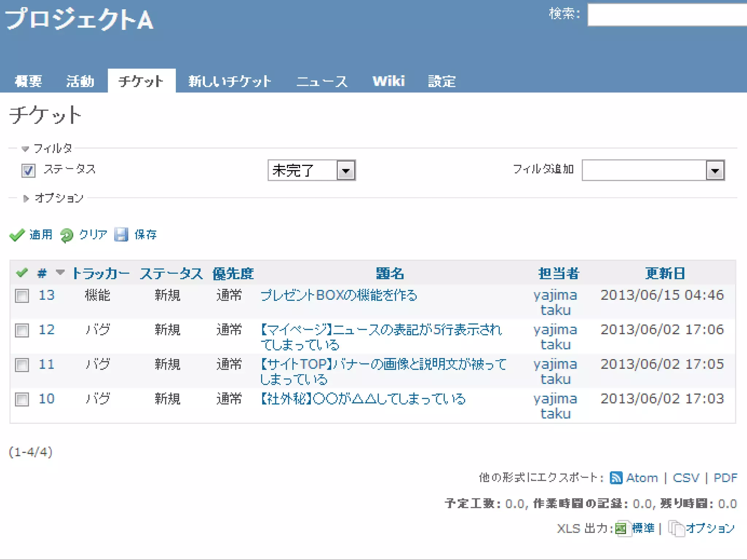
Task: Click the 検索 search input field
Action: [667, 15]
